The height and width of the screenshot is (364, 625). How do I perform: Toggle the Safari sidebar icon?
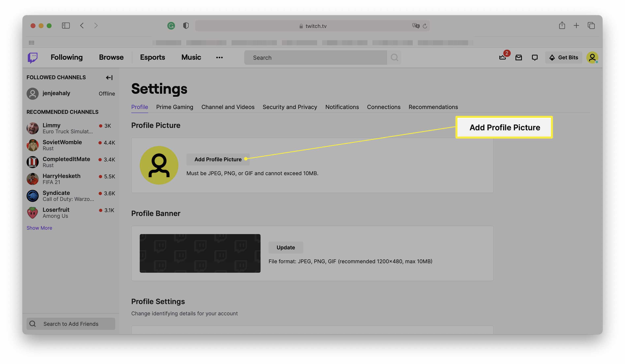(66, 26)
